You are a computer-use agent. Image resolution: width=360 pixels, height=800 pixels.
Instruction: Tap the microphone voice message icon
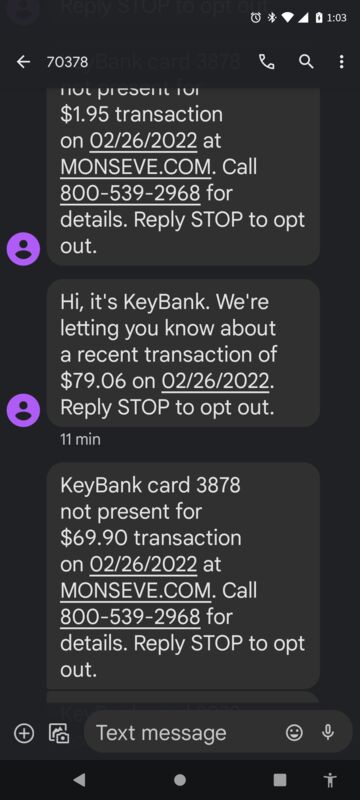(x=328, y=733)
